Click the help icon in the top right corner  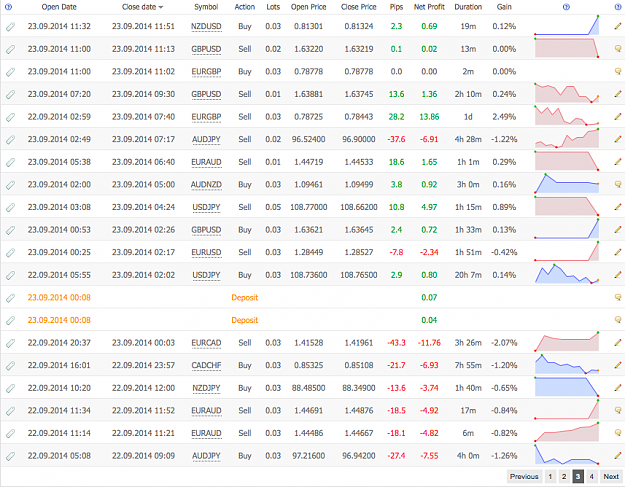[x=618, y=7]
